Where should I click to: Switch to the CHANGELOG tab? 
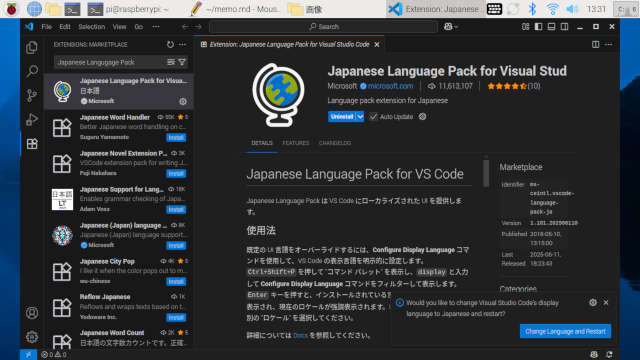click(x=335, y=143)
